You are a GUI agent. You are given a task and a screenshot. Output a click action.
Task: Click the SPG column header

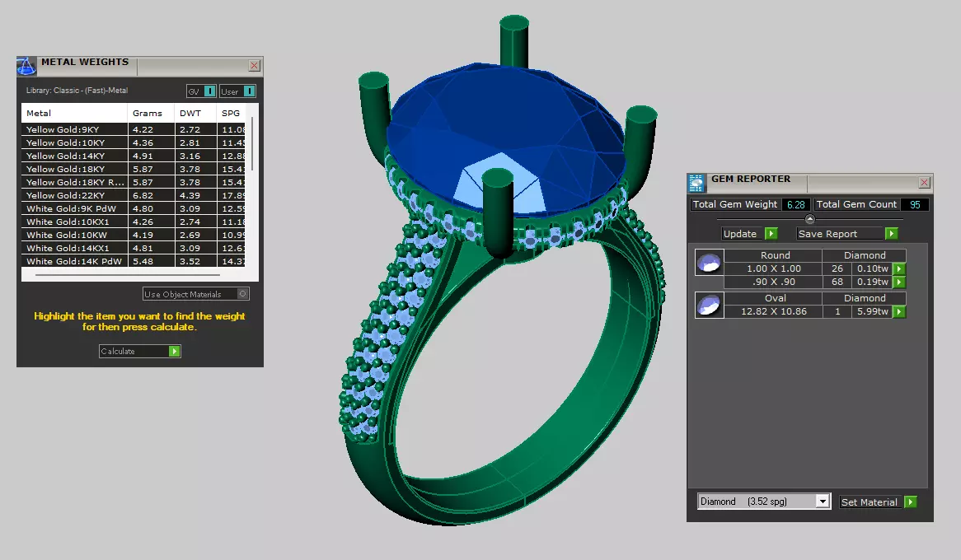coord(231,113)
